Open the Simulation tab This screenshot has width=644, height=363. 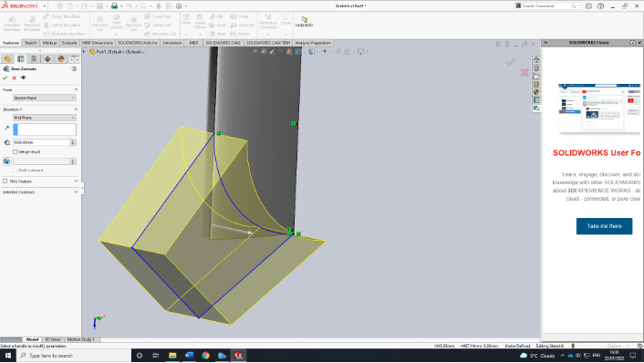pos(172,43)
